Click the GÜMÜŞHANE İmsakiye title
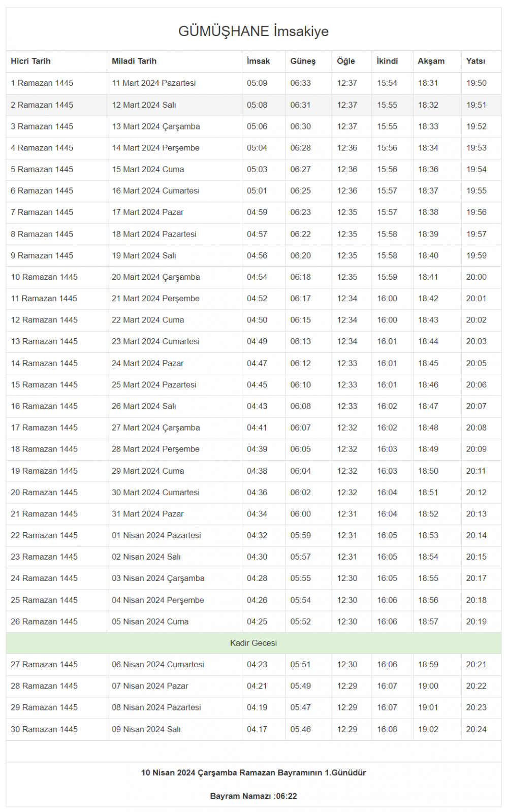508x812 pixels. click(x=253, y=31)
